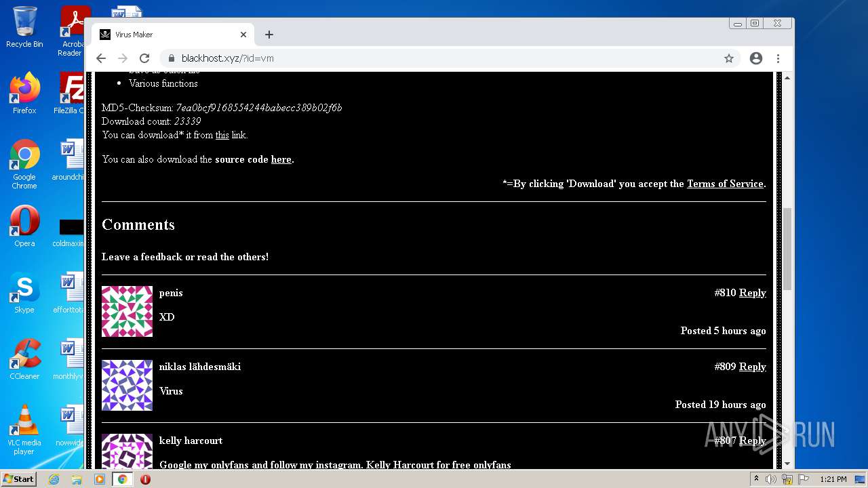This screenshot has height=488, width=868.
Task: Switch to the Chrome taskbar button
Action: coord(123,479)
